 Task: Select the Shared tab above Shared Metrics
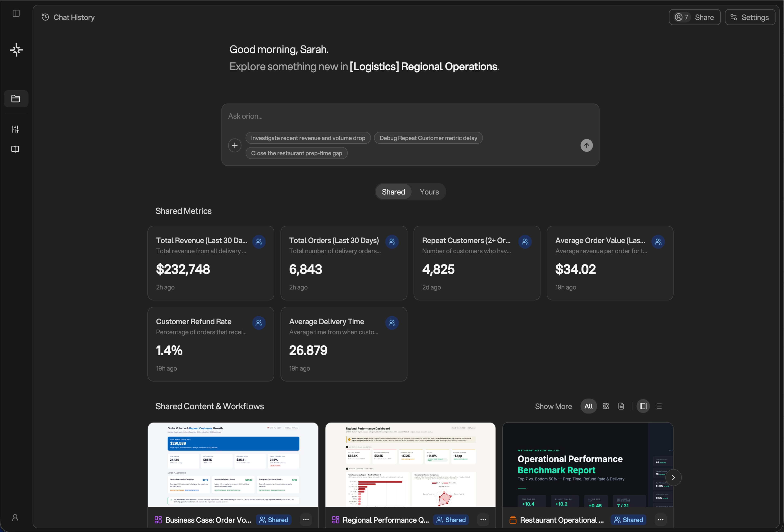coord(393,192)
